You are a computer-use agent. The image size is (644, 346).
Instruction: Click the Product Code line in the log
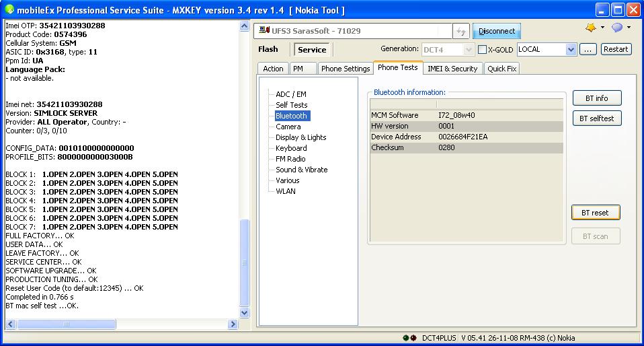pyautogui.click(x=46, y=34)
